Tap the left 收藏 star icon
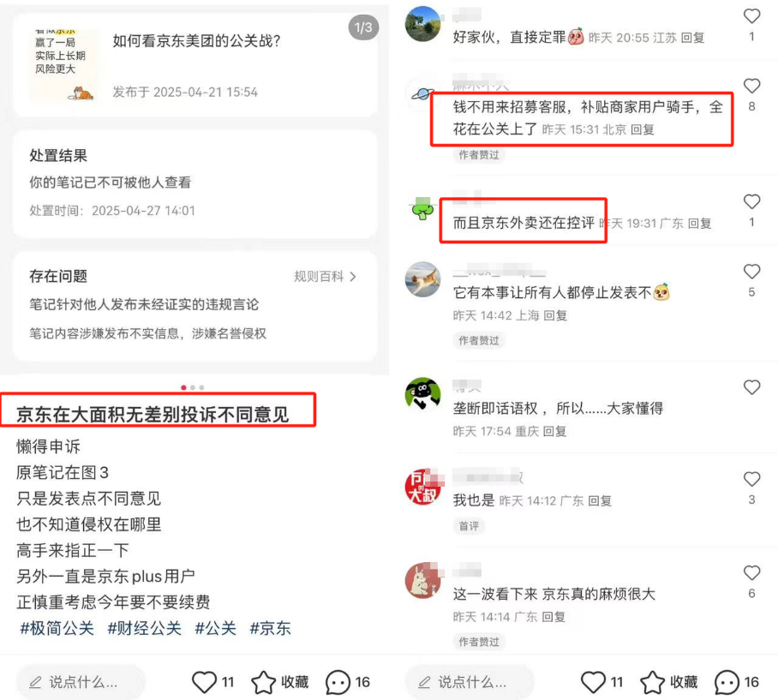 (x=263, y=682)
